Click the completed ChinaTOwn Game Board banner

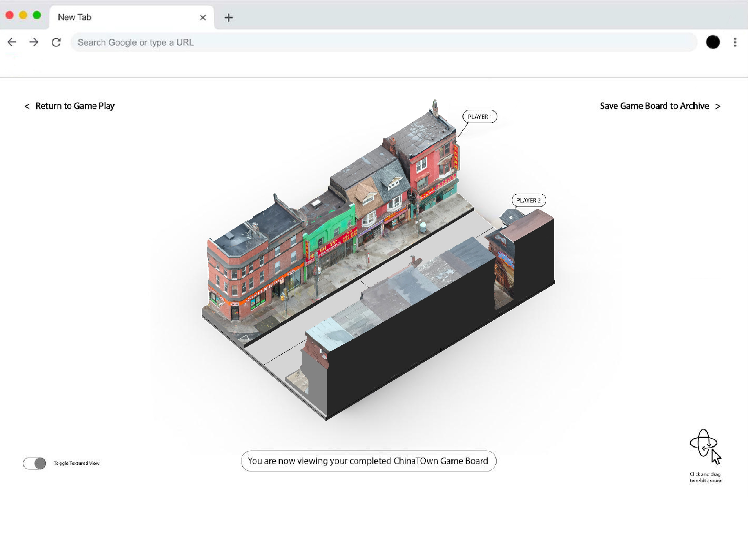368,461
